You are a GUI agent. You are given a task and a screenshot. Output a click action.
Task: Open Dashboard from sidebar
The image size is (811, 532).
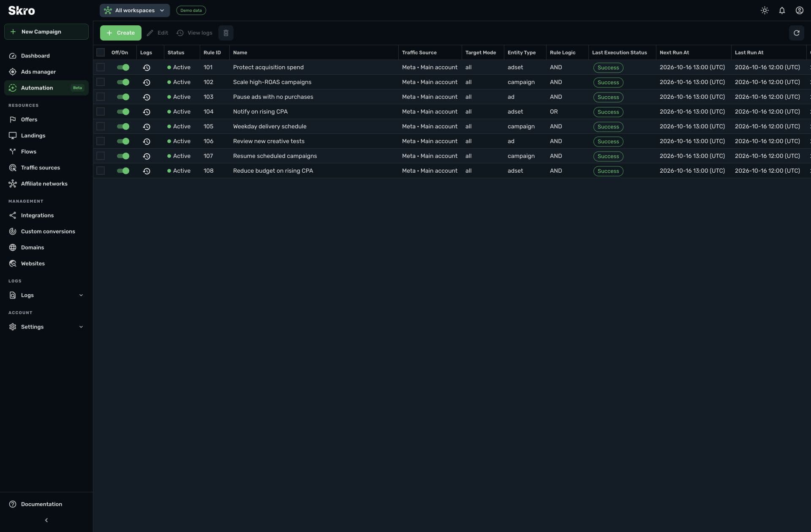click(x=46, y=56)
